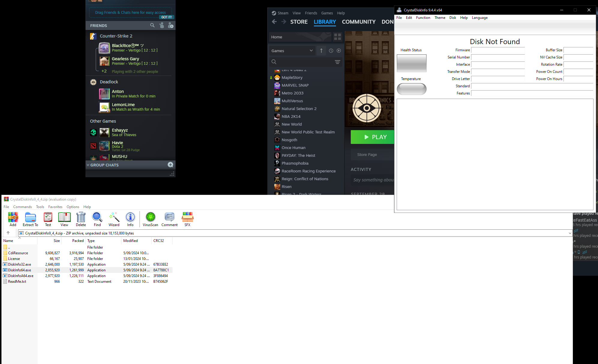This screenshot has width=598, height=364.
Task: Create new group chat plus icon
Action: tap(170, 165)
